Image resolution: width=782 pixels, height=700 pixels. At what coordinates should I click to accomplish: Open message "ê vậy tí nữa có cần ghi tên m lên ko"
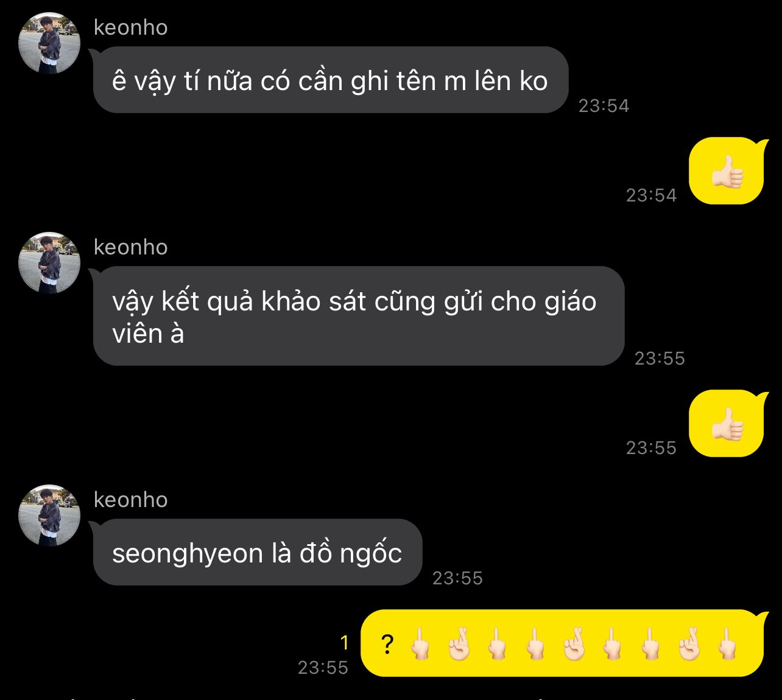pyautogui.click(x=331, y=80)
